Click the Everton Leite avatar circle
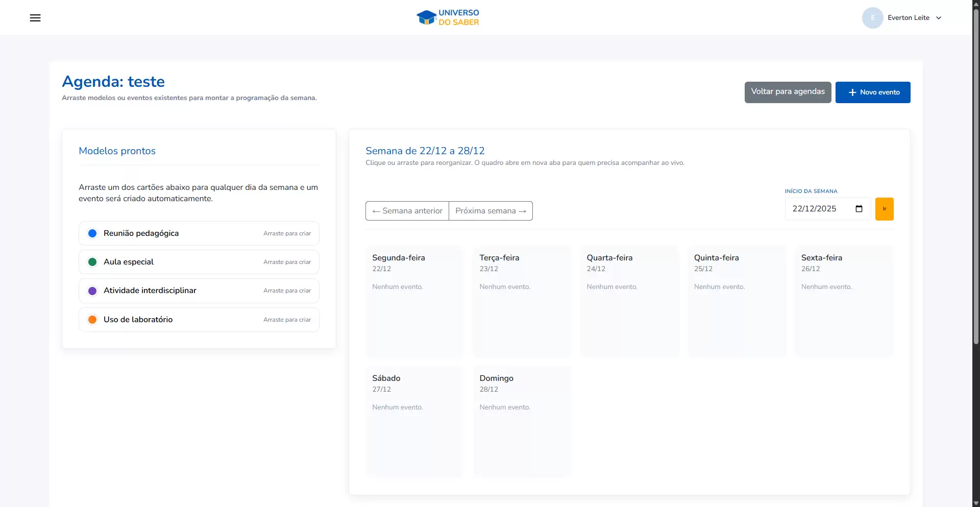Screen dimensions: 980x507 pyautogui.click(x=872, y=18)
